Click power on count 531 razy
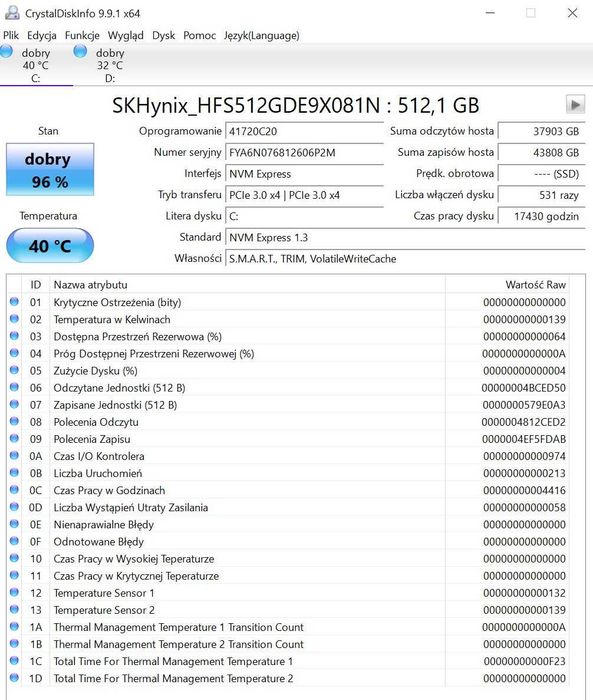Viewport: 593px width, 700px height. pyautogui.click(x=541, y=195)
